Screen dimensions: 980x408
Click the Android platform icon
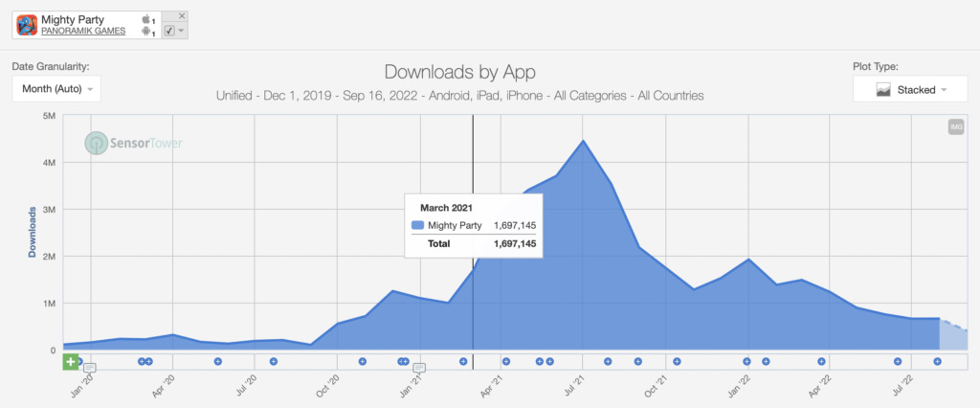(146, 32)
